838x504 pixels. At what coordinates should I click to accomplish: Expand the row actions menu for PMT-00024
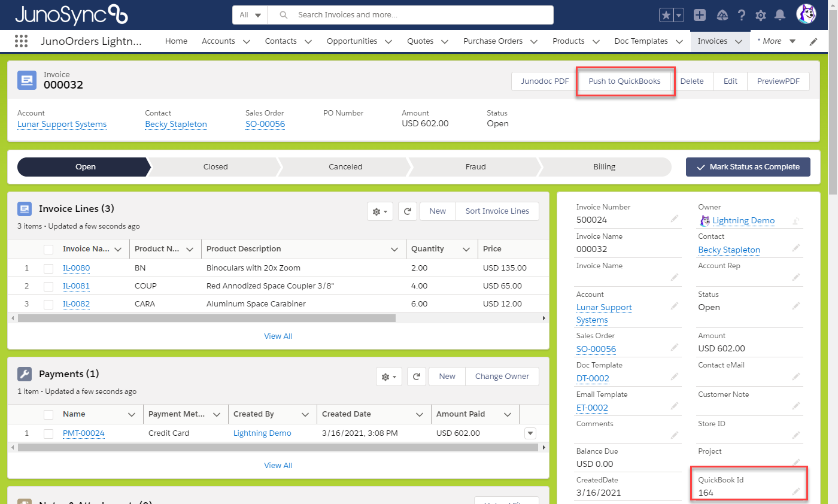[x=530, y=433]
